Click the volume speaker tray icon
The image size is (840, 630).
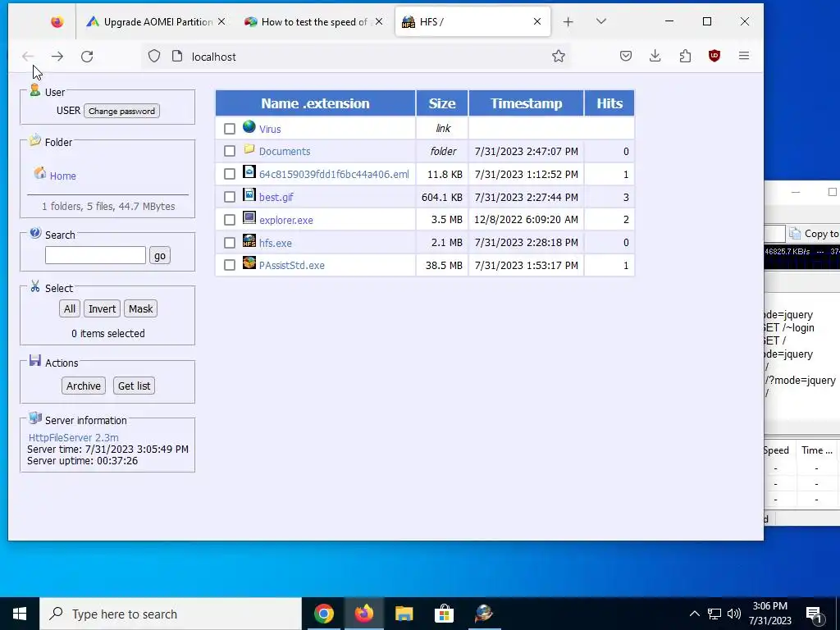click(734, 614)
